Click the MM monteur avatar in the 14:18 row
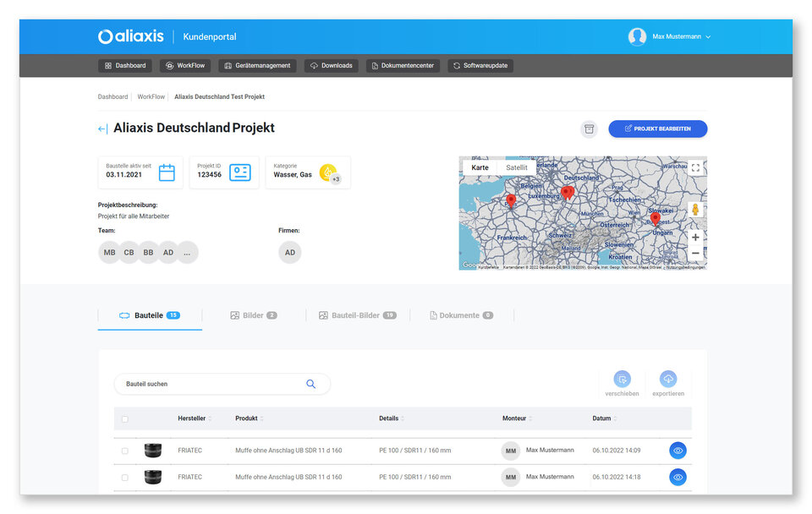812x514 pixels. tap(511, 478)
